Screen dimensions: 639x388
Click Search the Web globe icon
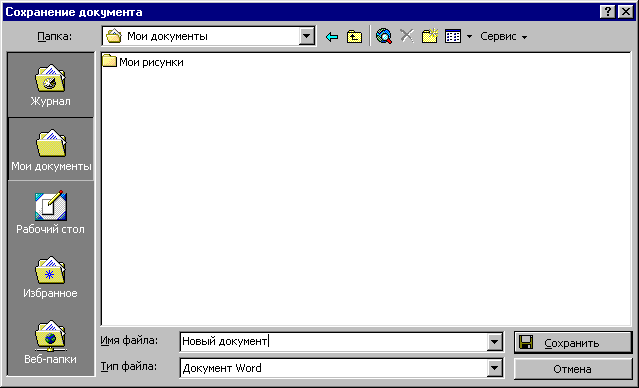(384, 36)
